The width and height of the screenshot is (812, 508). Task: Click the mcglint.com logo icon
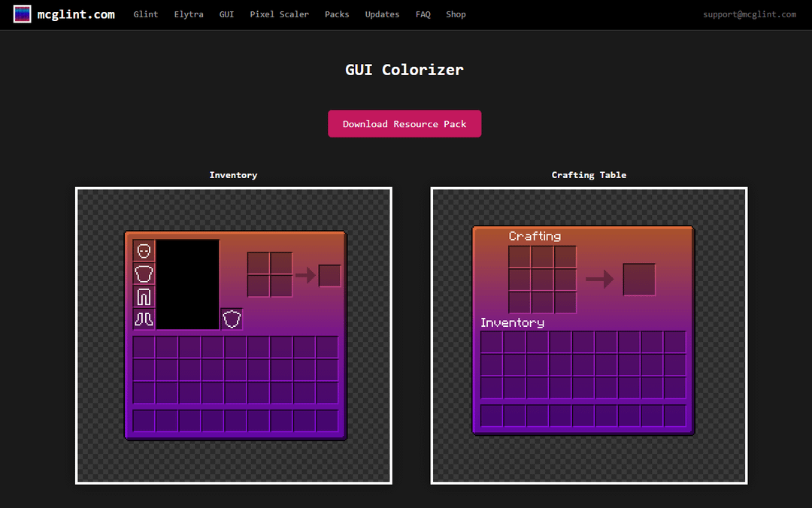(x=23, y=14)
